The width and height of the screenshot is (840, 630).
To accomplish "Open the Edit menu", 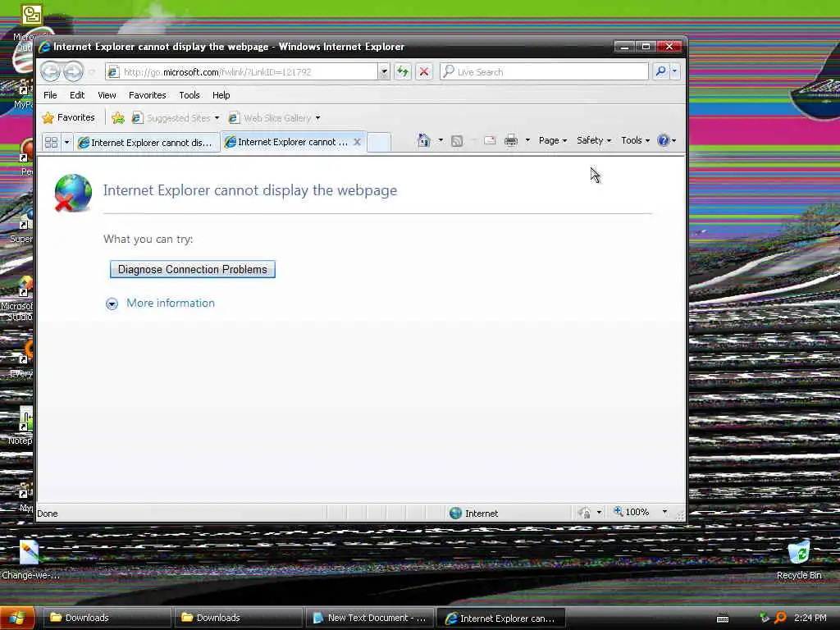I will 77,95.
